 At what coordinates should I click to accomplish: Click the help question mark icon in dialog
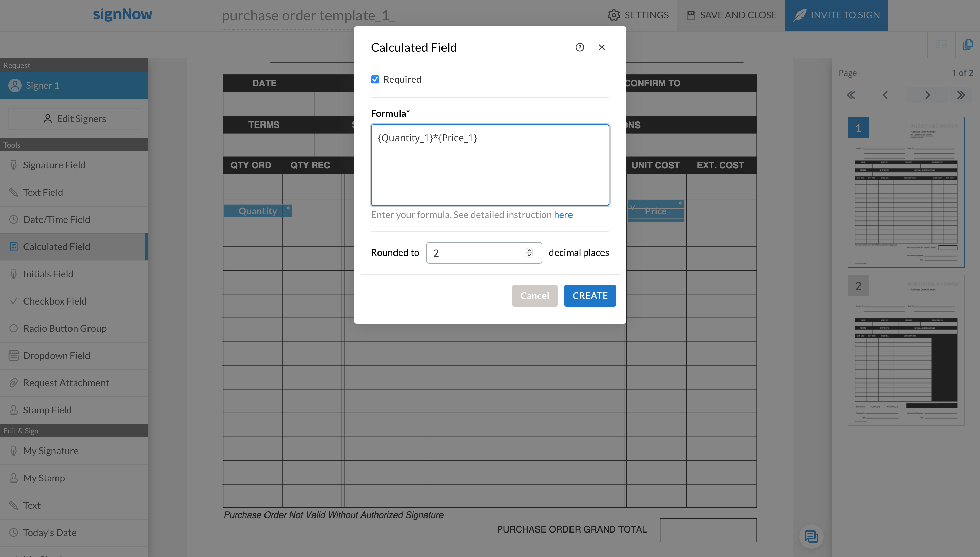coord(579,47)
